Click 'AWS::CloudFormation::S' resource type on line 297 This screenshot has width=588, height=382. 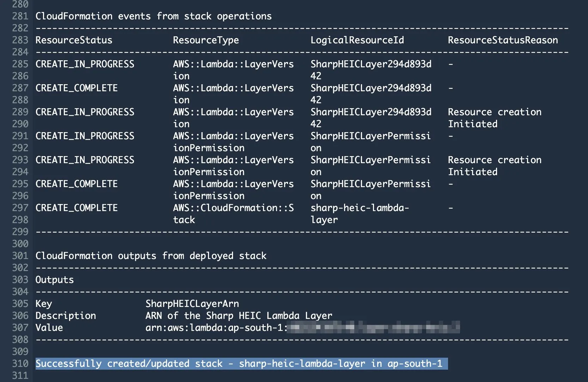[233, 208]
